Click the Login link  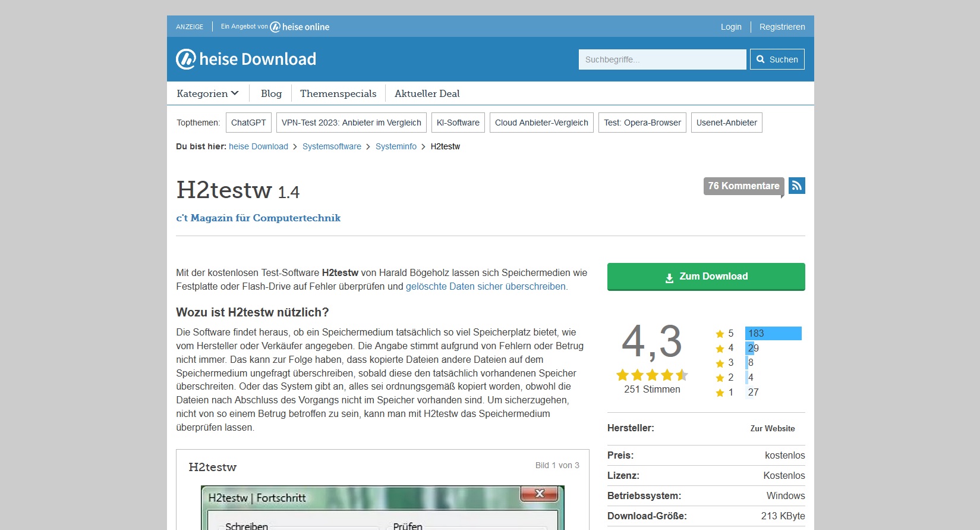[x=731, y=27]
